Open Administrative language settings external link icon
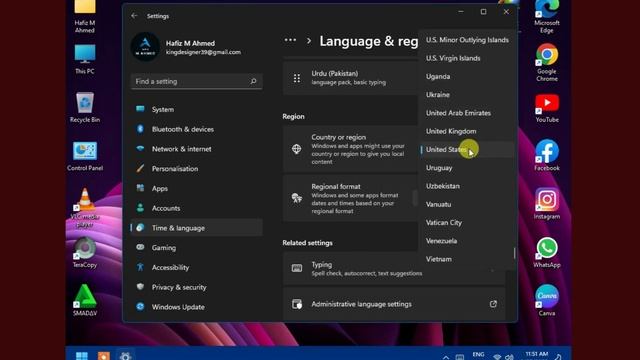This screenshot has width=640, height=360. click(x=493, y=304)
